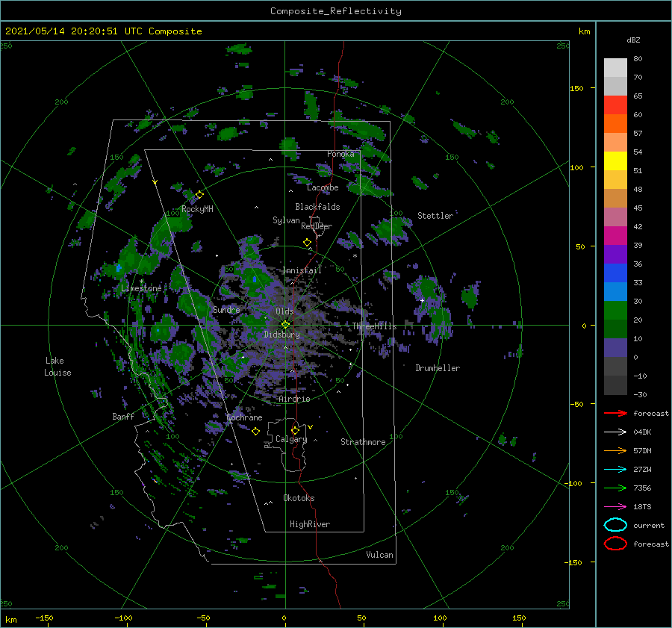The width and height of the screenshot is (672, 628).
Task: Click the Stettler city label
Action: pos(435,216)
